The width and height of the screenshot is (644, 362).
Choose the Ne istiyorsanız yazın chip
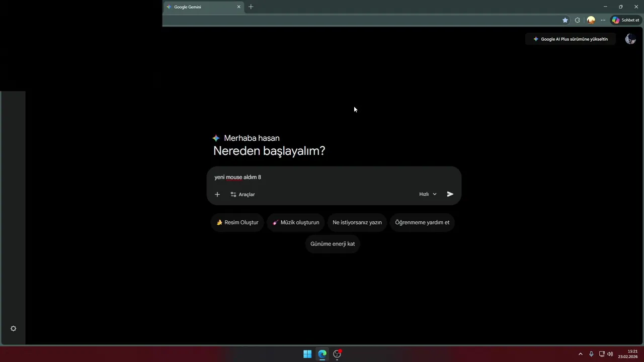[x=357, y=222]
